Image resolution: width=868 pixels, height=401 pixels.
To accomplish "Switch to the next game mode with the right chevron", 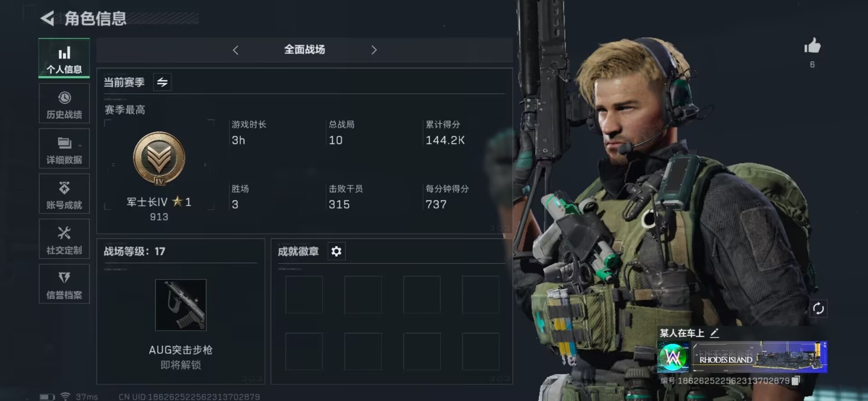I will click(373, 50).
